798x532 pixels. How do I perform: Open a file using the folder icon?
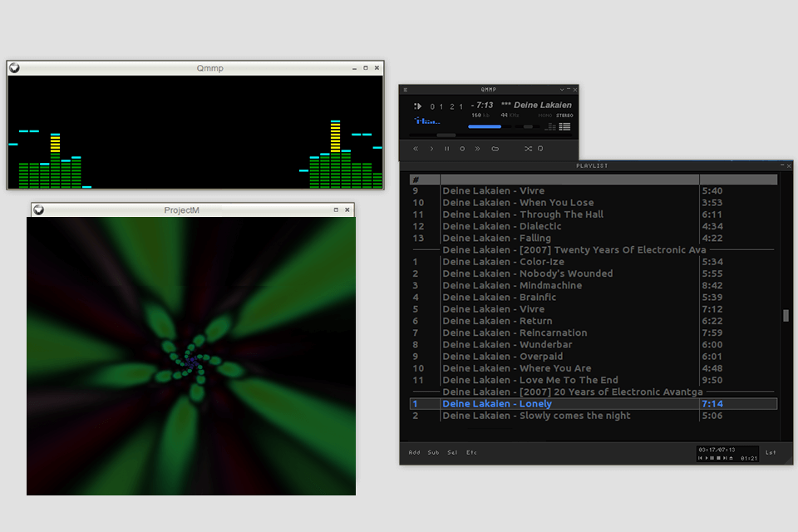tap(495, 148)
